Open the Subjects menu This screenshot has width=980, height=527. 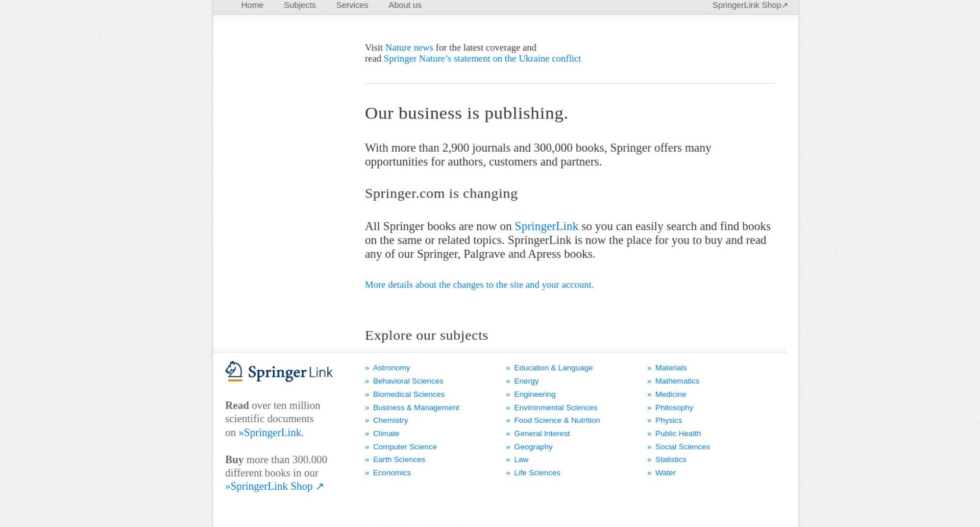[300, 5]
